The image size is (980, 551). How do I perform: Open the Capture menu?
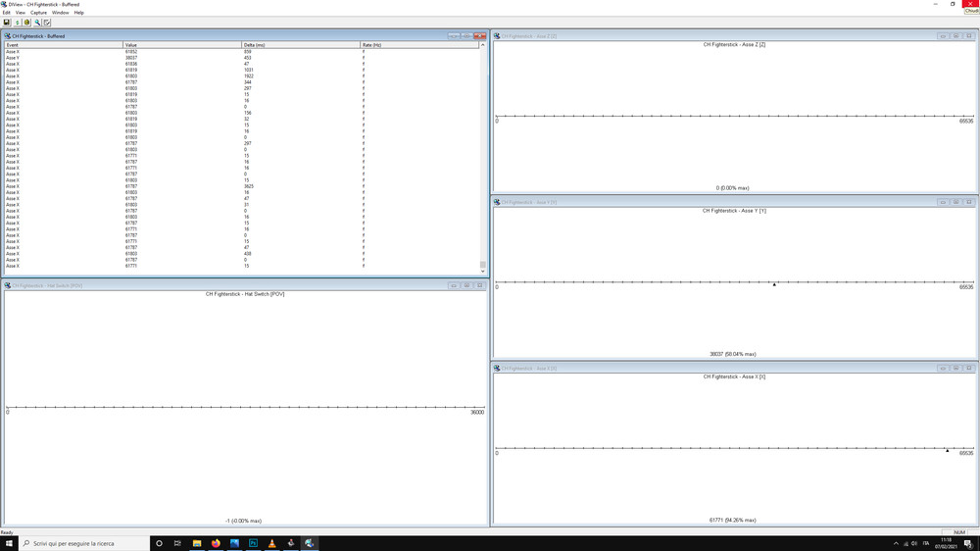click(x=38, y=13)
